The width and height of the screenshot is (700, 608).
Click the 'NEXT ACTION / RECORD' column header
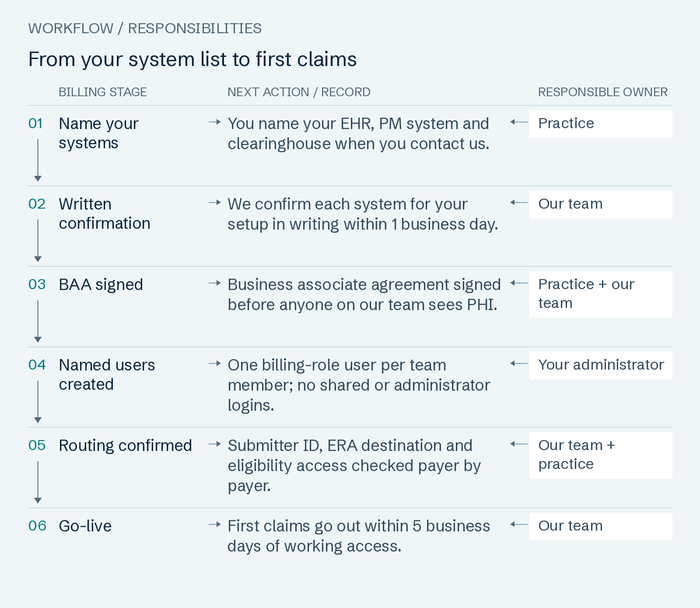coord(299,92)
